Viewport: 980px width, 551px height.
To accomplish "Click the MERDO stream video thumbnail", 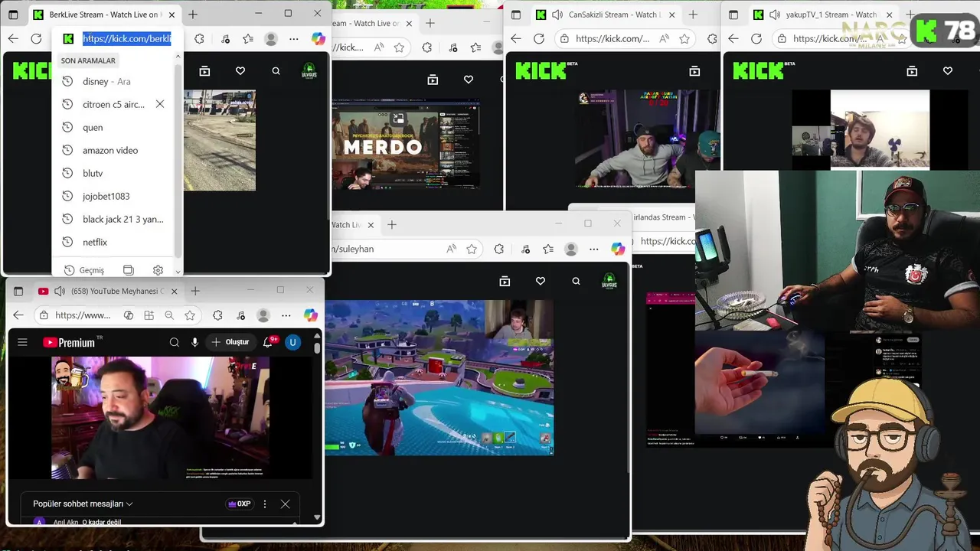I will point(406,143).
